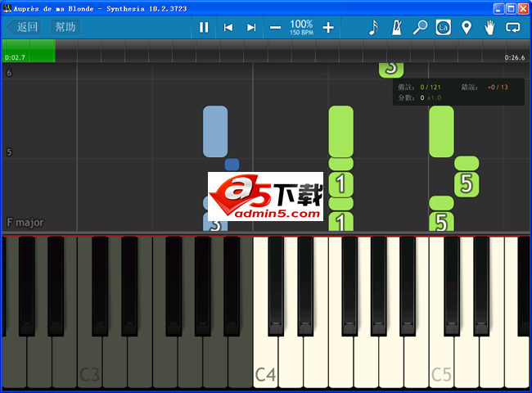Image resolution: width=532 pixels, height=393 pixels.
Task: Click the C4 piano key
Action: tap(266, 359)
